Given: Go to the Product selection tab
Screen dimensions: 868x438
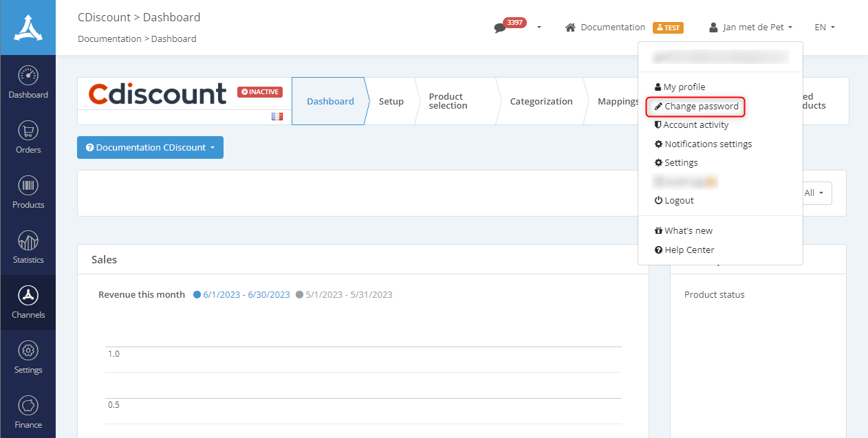Looking at the screenshot, I should pos(448,102).
